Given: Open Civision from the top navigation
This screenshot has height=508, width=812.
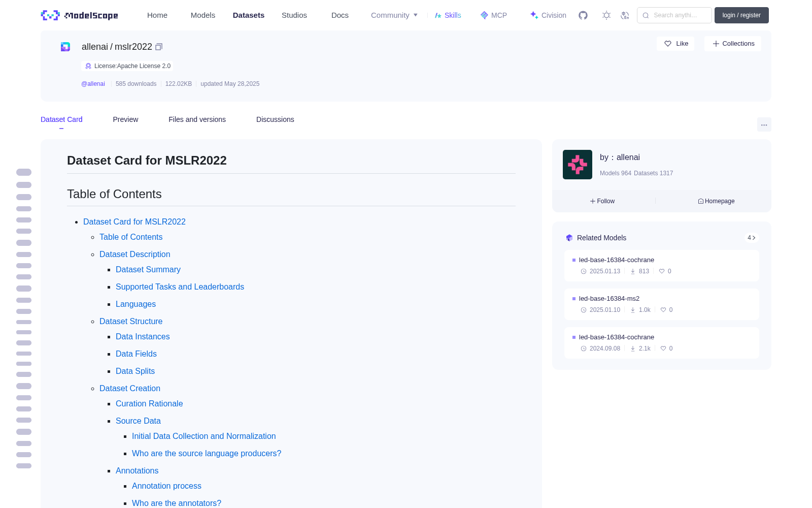Looking at the screenshot, I should click(548, 15).
